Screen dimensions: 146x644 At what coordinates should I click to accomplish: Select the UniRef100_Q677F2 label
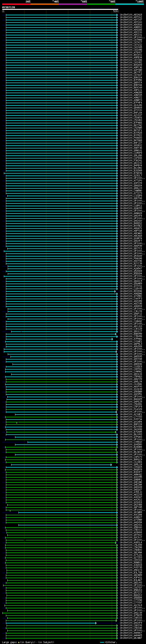click(131, 72)
